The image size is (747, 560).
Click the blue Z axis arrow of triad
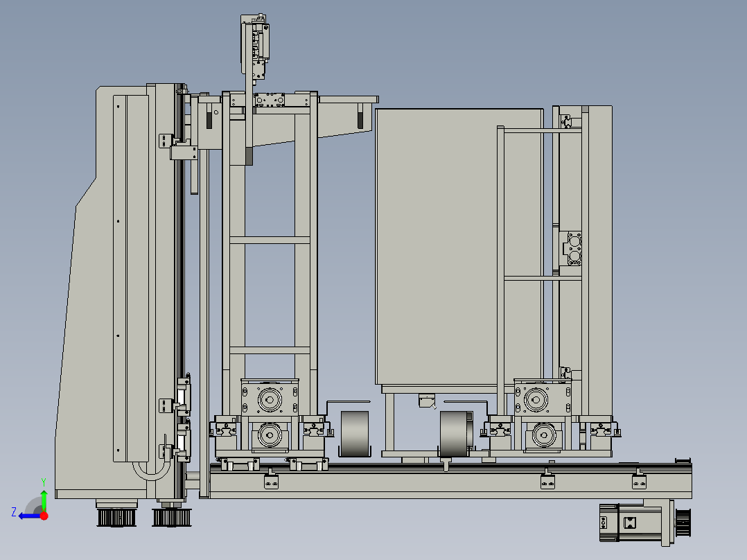pyautogui.click(x=28, y=516)
